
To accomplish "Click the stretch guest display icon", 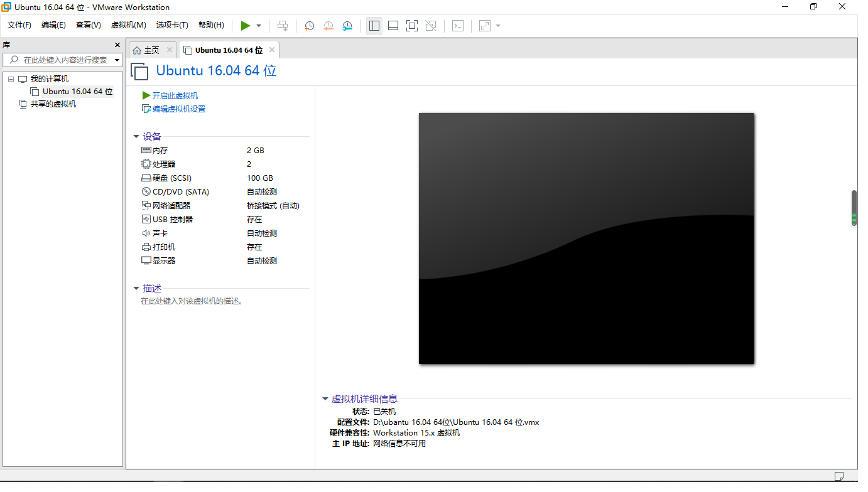I will point(485,26).
